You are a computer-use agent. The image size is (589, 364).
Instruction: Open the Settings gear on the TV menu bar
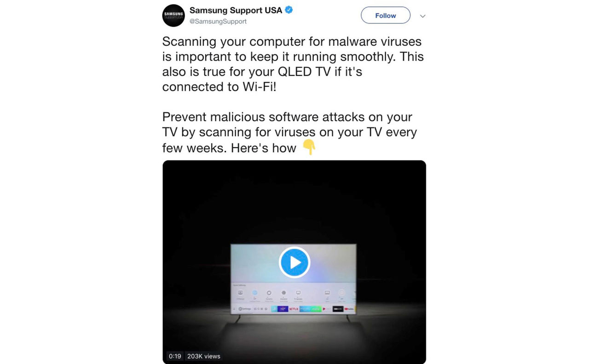[240, 309]
